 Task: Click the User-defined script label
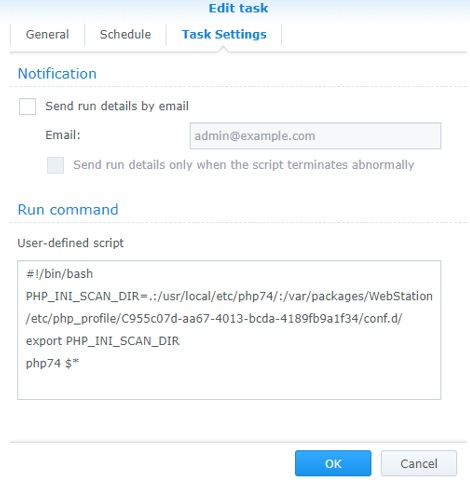pos(70,243)
